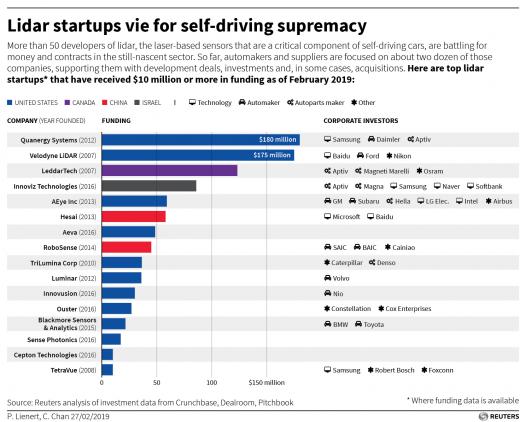The height and width of the screenshot is (422, 526).
Task: Click the blue United States legend swatch
Action: tap(10, 102)
